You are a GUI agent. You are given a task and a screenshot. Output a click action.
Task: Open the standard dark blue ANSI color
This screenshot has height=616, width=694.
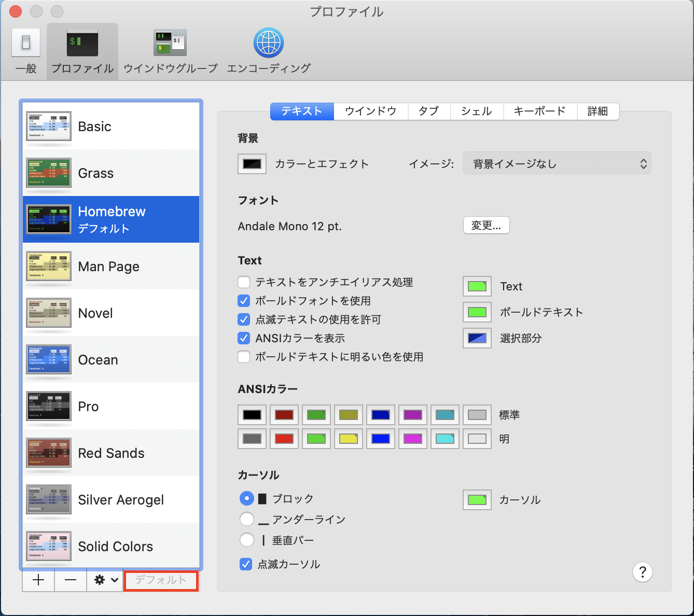coord(381,415)
